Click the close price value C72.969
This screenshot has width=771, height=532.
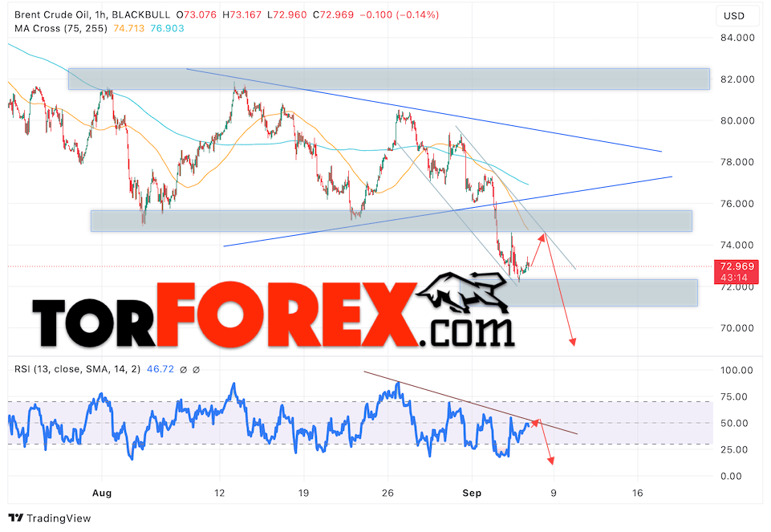(334, 14)
